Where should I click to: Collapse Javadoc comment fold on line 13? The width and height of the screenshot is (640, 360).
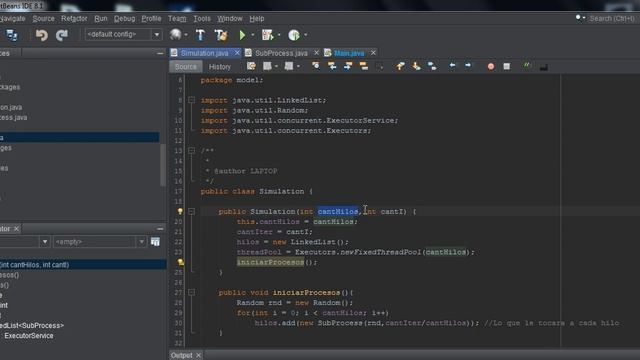pyautogui.click(x=191, y=151)
